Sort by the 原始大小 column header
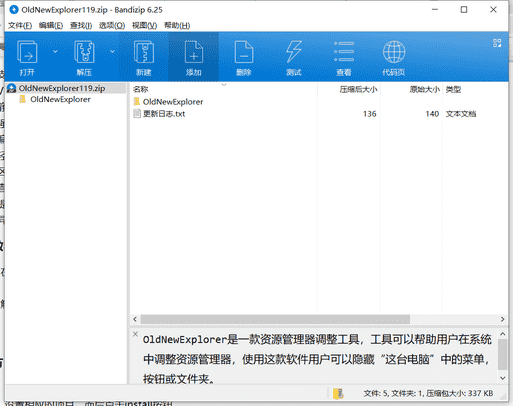The width and height of the screenshot is (513, 406). point(424,89)
